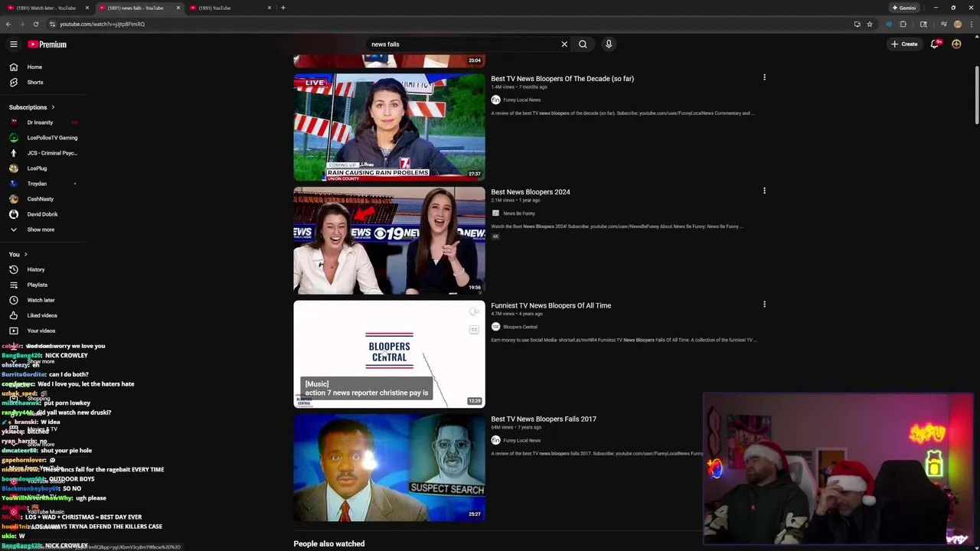Open Chrome's three-dot menu
This screenshot has height=551, width=980.
[971, 24]
